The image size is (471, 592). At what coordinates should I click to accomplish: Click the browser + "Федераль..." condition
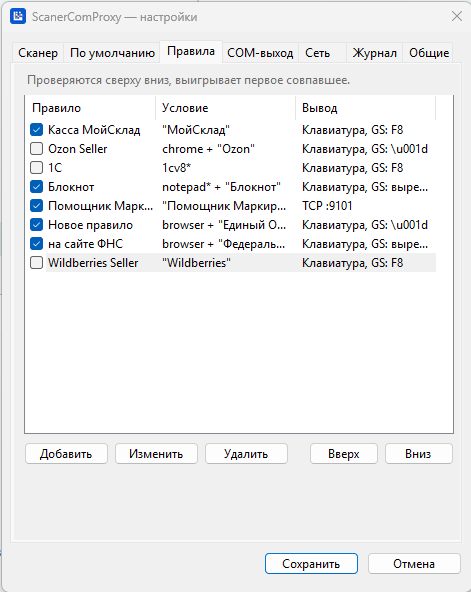coord(223,244)
